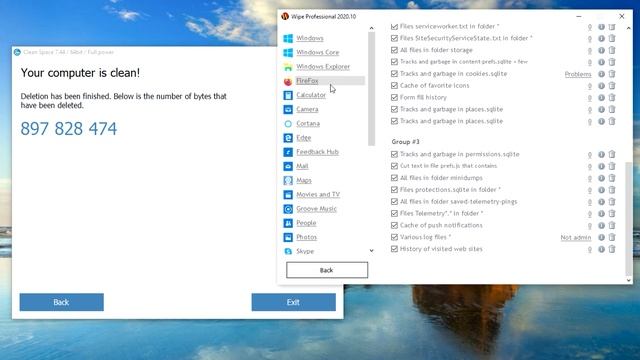The image size is (640, 360).
Task: Click trash icon for folder minidumps row
Action: tap(612, 178)
